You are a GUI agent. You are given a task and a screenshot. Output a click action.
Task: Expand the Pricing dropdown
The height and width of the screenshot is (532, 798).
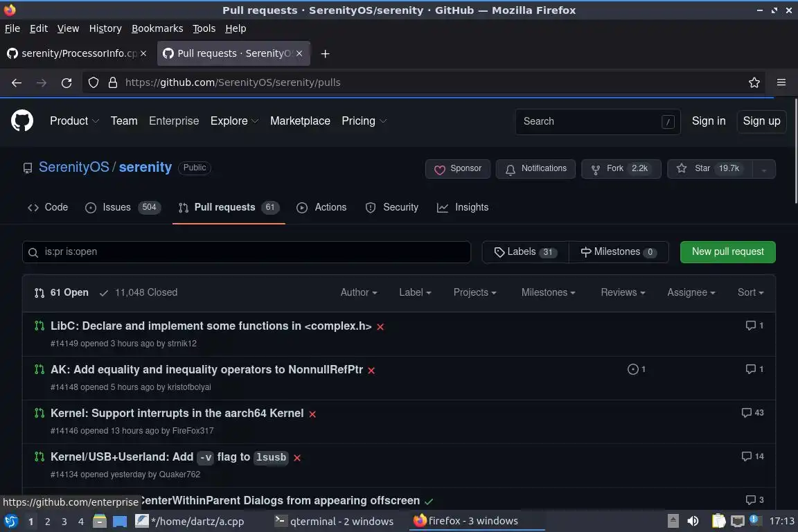(x=364, y=121)
